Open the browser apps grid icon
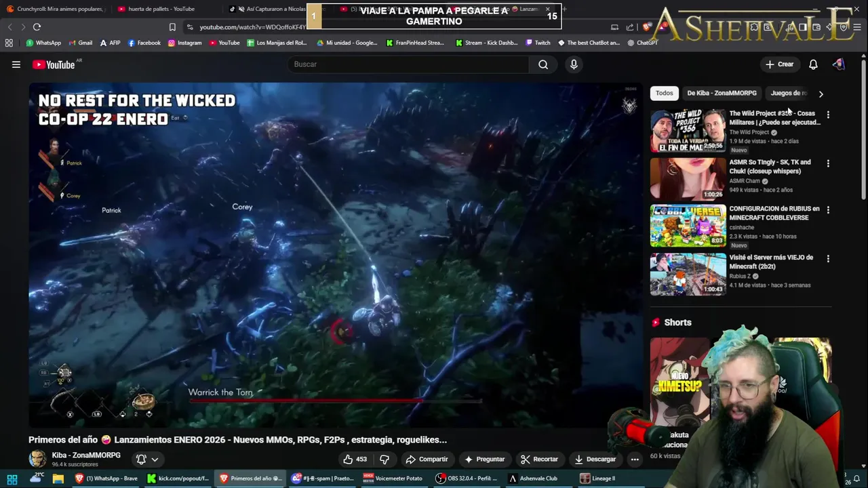868x488 pixels. click(9, 43)
